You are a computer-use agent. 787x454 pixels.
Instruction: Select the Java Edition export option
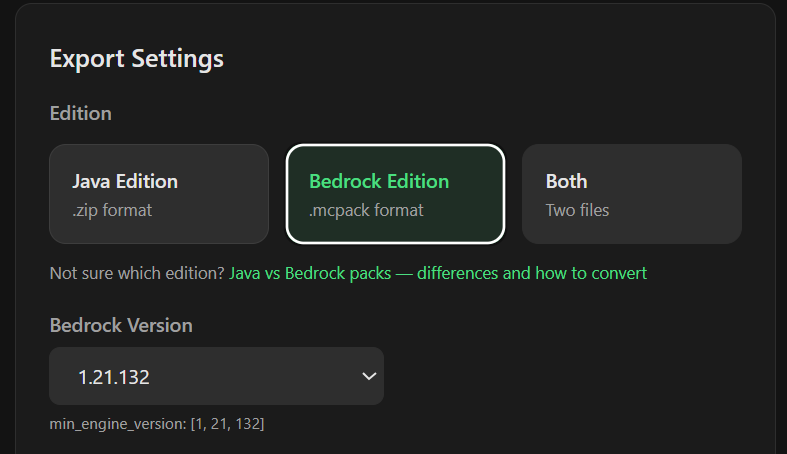(159, 194)
